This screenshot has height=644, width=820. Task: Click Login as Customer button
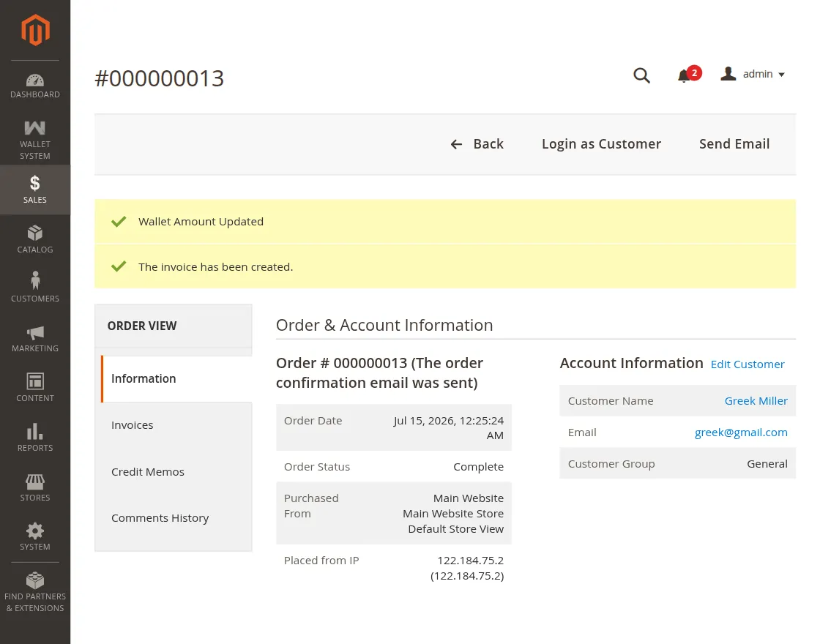601,143
